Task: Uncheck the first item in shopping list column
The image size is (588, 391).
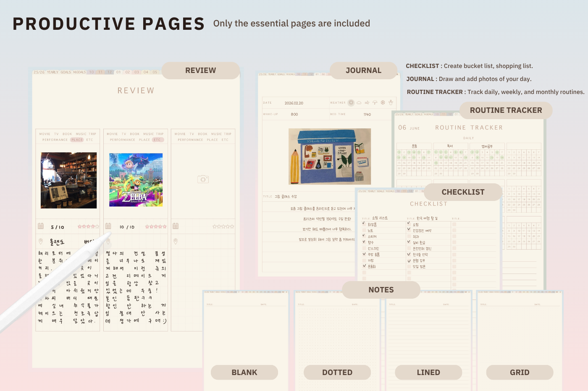Action: (x=364, y=224)
